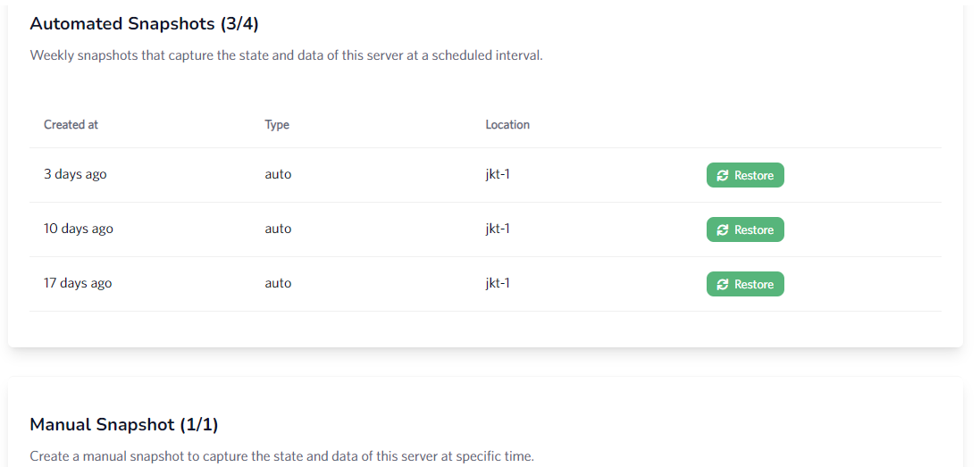This screenshot has height=467, width=980.
Task: Click the auto type in the 17 days ago row
Action: [x=278, y=283]
